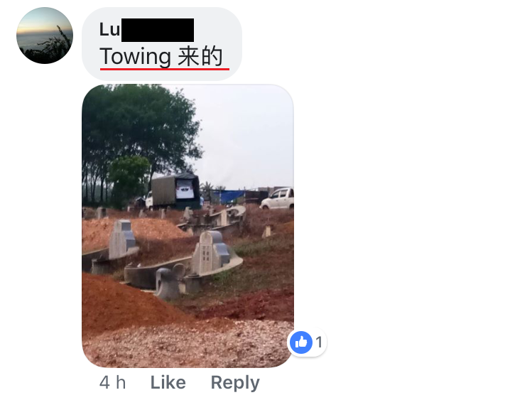Like this Towing comment
The height and width of the screenshot is (400, 532).
(x=168, y=382)
